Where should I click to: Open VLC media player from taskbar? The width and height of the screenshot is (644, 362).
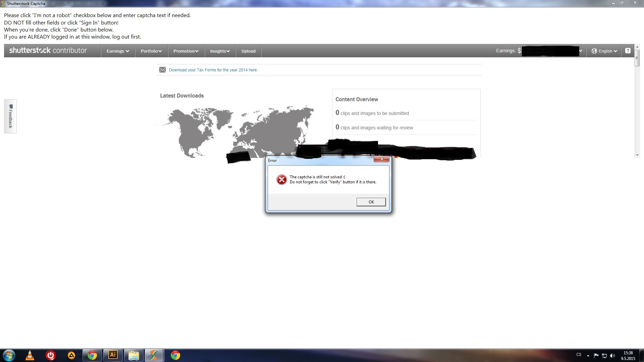(30, 355)
